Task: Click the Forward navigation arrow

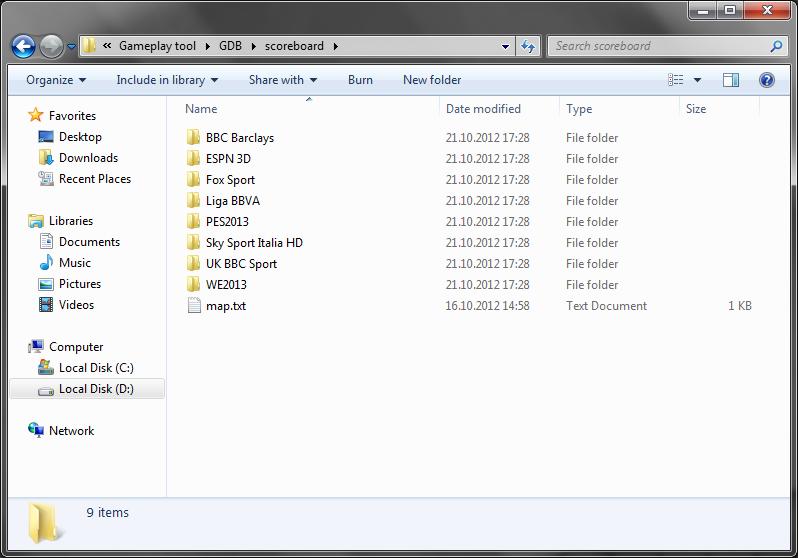Action: (x=51, y=46)
